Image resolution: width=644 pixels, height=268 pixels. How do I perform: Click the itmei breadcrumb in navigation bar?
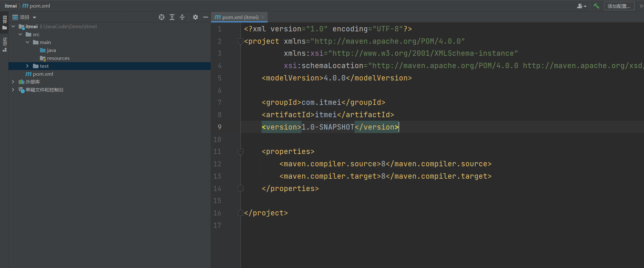[11, 6]
